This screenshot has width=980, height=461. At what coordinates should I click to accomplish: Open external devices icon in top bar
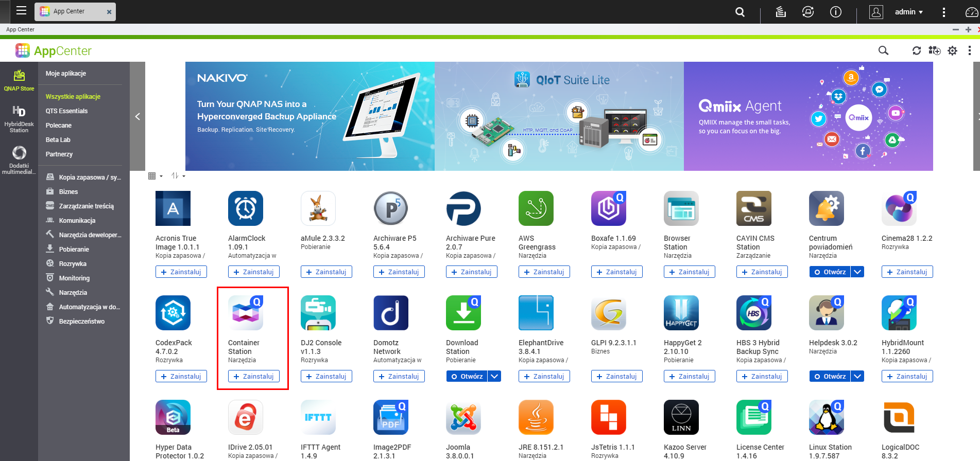(808, 12)
